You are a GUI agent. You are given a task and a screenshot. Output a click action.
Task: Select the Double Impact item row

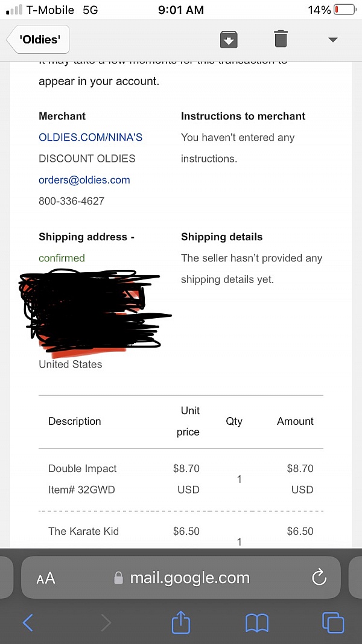point(83,469)
